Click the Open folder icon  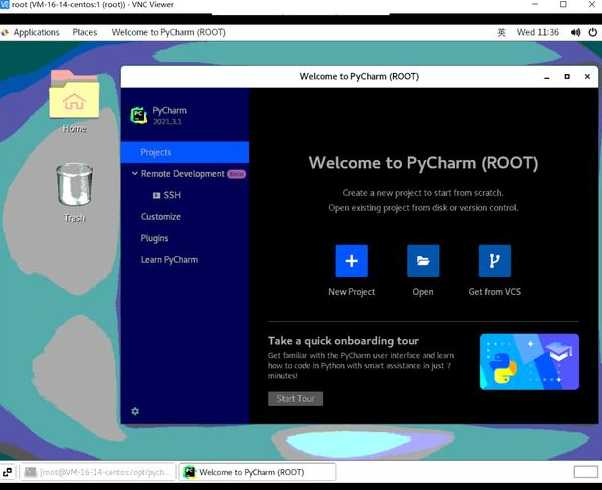click(423, 261)
